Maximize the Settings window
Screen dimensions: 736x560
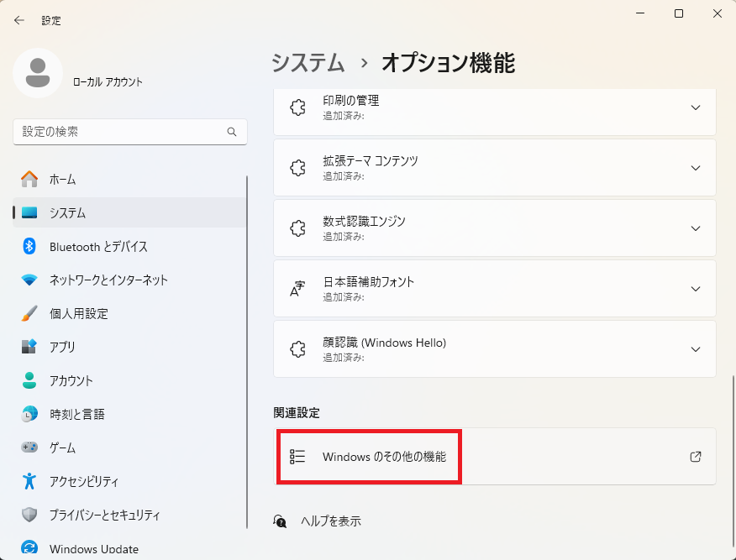(x=679, y=13)
